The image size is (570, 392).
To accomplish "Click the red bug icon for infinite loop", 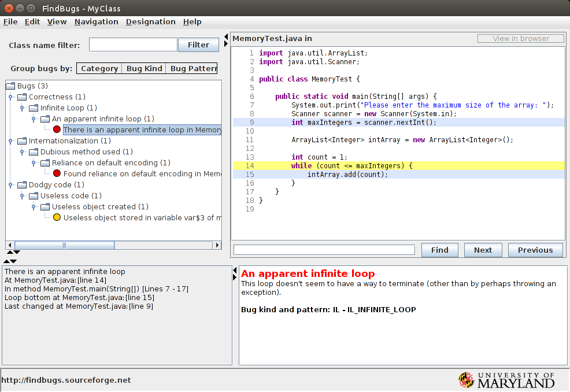I will [x=57, y=130].
